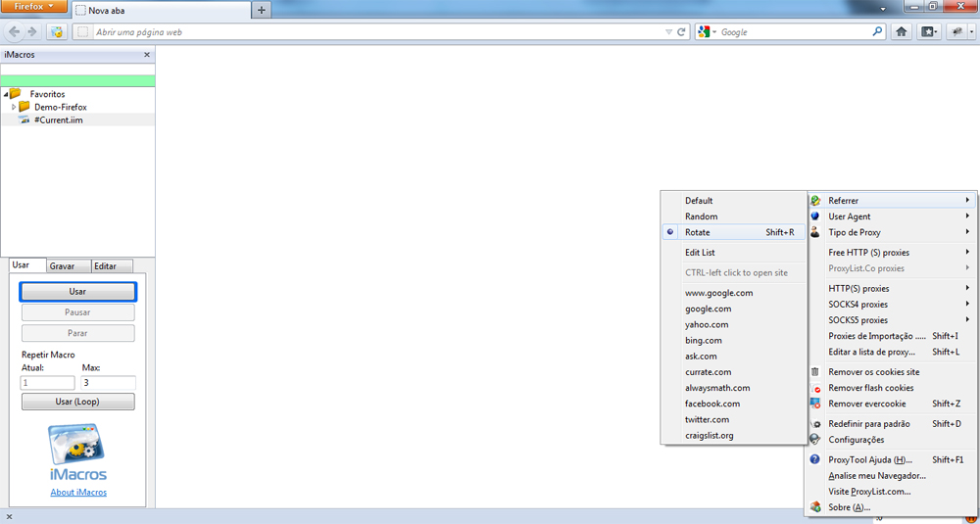The image size is (980, 524).
Task: Run search with the magnifier icon
Action: tap(877, 32)
